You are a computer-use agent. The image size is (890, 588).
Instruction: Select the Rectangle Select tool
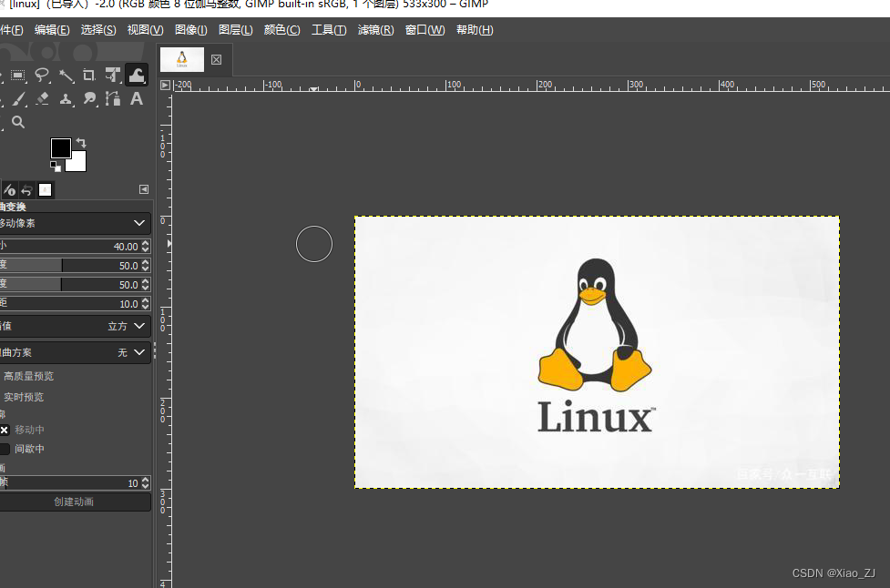click(x=17, y=75)
